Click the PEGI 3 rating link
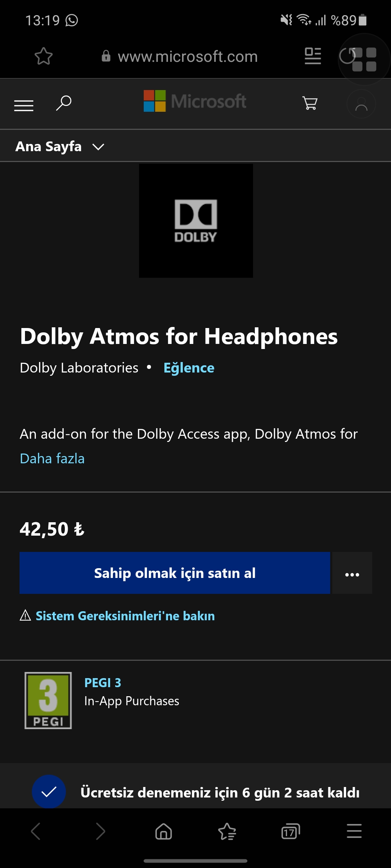The image size is (391, 868). coord(103,683)
